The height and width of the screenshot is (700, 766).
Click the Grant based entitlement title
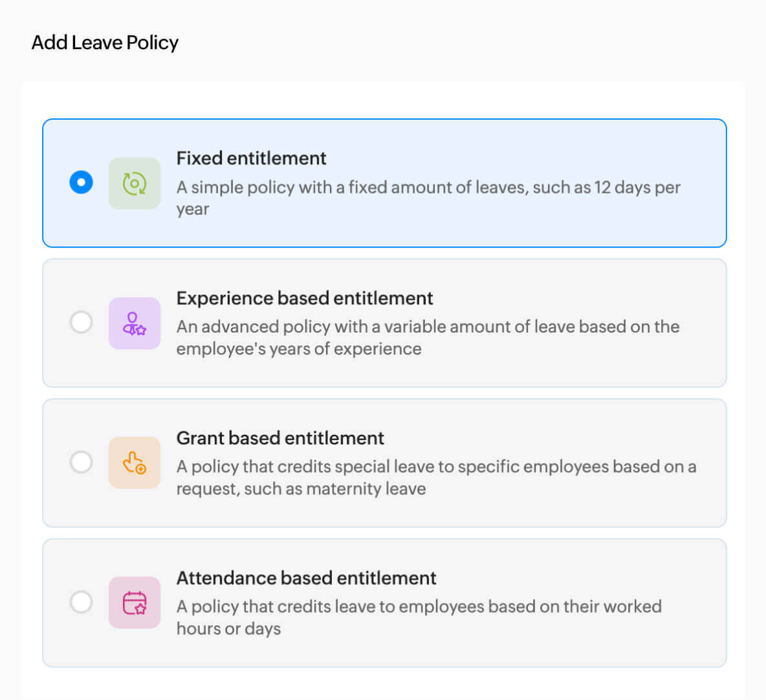coord(280,438)
